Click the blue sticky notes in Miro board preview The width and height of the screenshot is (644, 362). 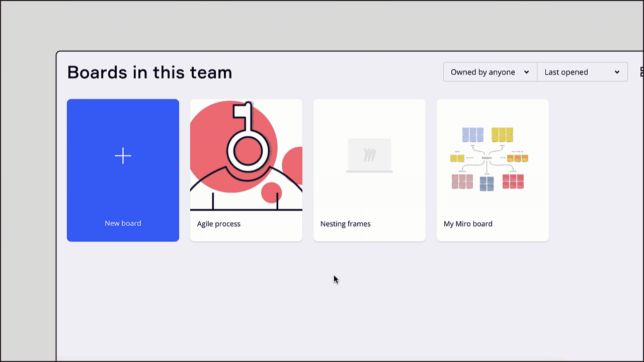click(x=473, y=135)
